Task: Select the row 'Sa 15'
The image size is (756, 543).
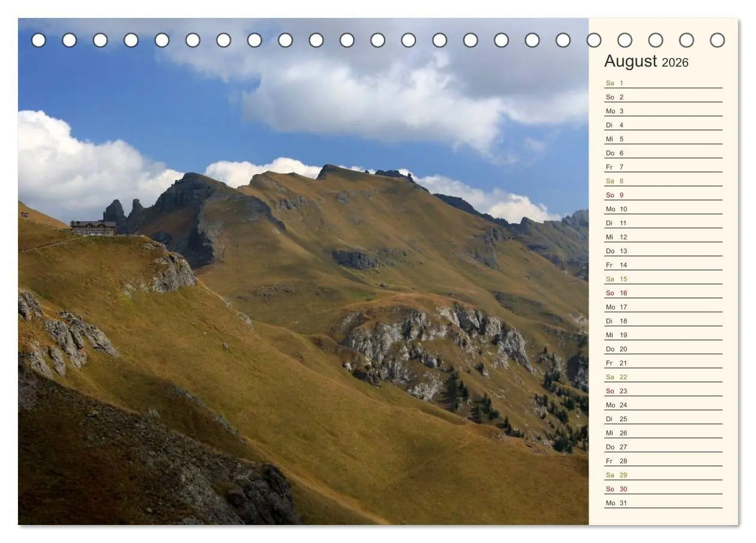Action: pyautogui.click(x=663, y=279)
